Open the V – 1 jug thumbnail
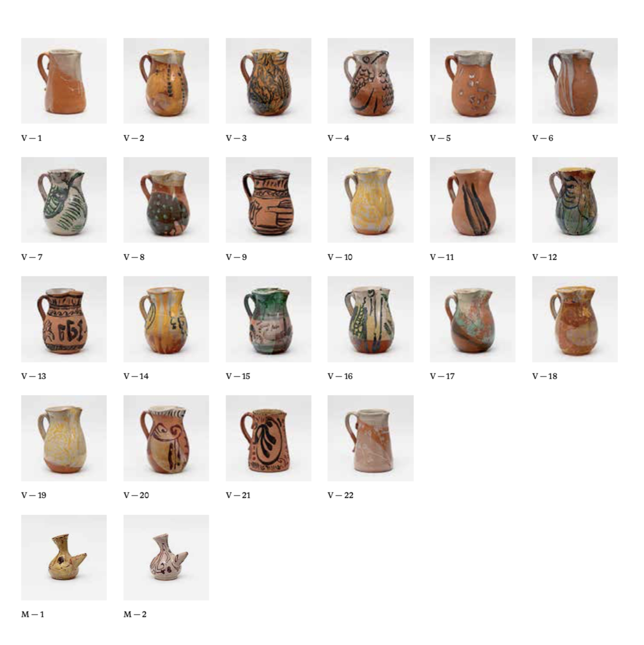This screenshot has width=644, height=645. [64, 81]
